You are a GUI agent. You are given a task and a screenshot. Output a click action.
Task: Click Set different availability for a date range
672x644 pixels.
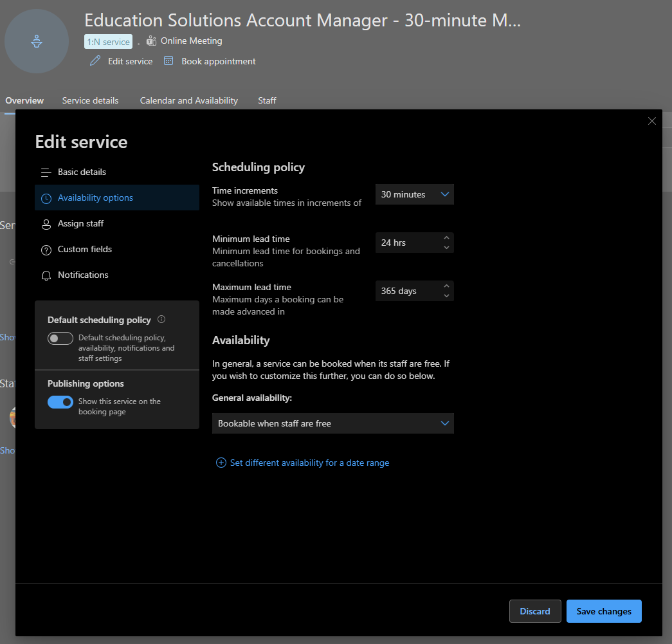(x=309, y=463)
